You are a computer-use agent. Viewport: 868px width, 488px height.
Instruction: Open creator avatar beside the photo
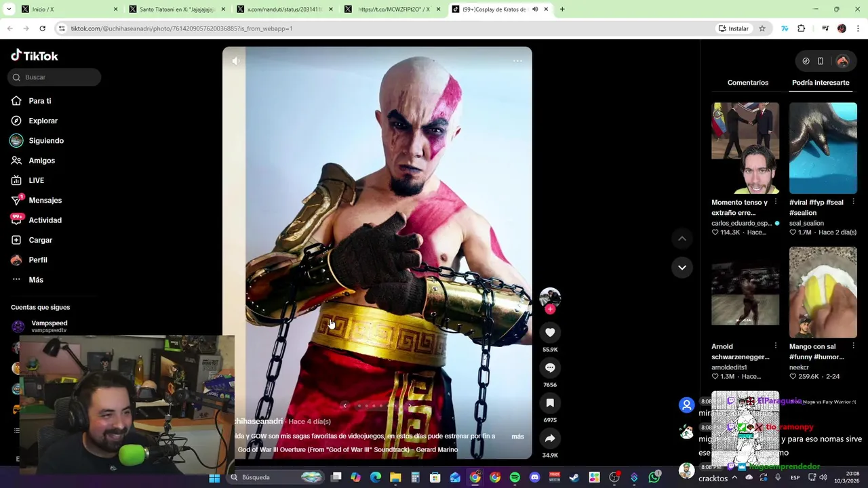550,298
